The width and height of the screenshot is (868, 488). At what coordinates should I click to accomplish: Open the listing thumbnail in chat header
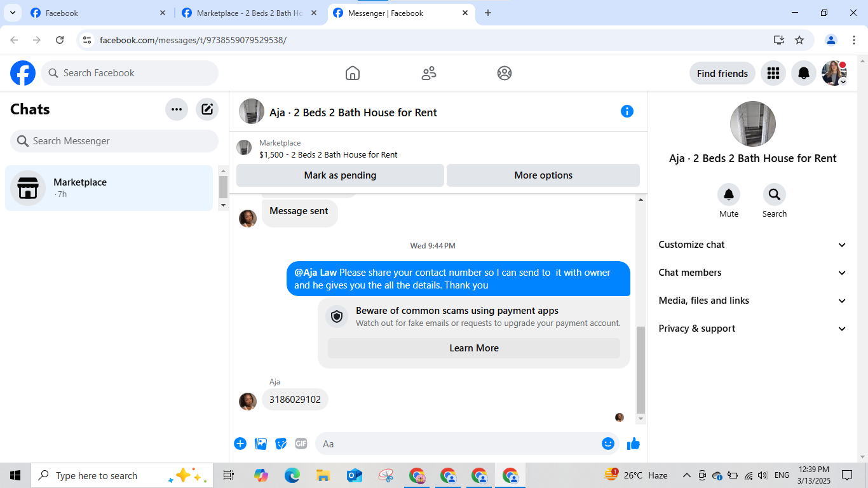252,111
